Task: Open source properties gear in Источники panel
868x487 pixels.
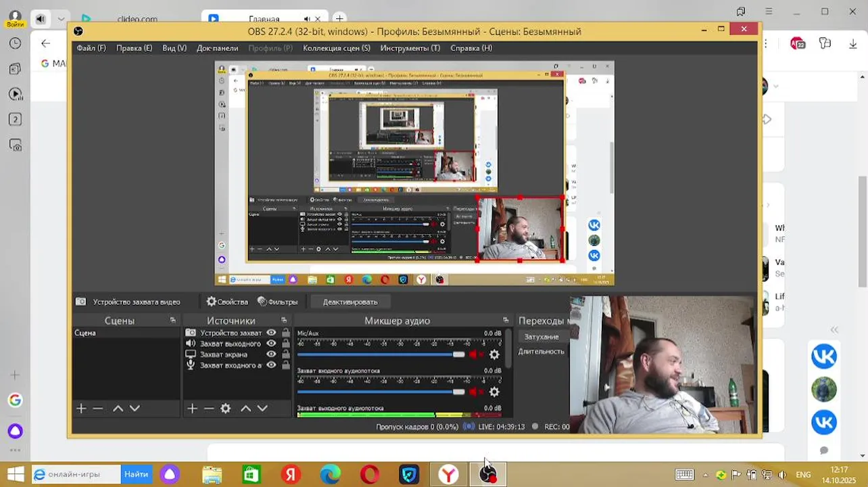Action: tap(226, 408)
